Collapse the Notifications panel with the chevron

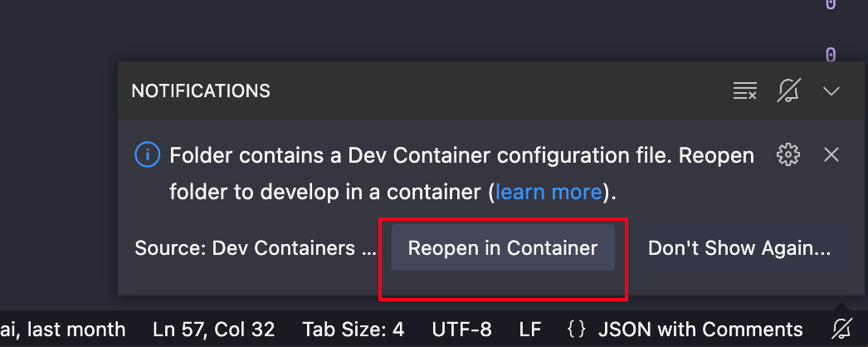coord(831,90)
